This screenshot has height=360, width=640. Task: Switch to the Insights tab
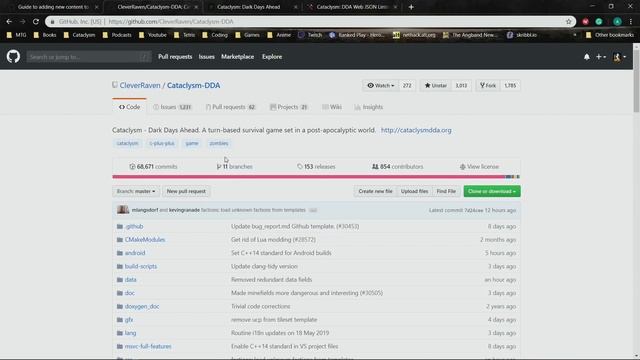369,107
